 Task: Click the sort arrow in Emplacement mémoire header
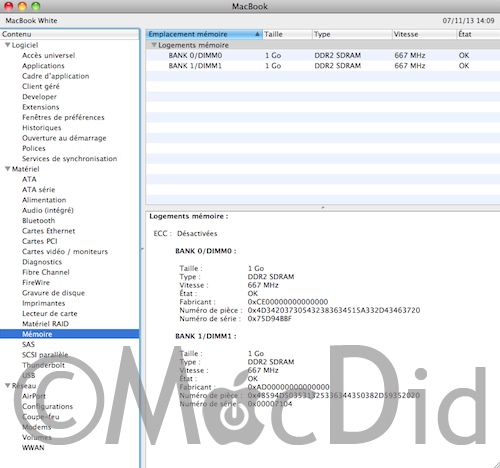[257, 34]
